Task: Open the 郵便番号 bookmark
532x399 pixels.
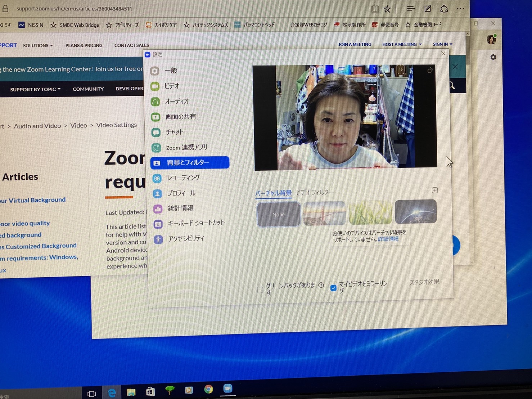Action: coord(385,24)
